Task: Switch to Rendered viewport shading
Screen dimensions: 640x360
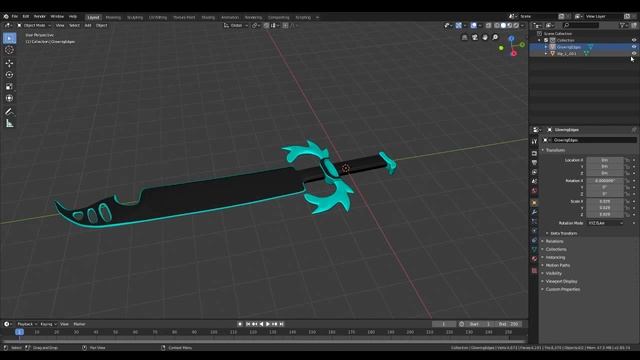Action: [x=516, y=25]
